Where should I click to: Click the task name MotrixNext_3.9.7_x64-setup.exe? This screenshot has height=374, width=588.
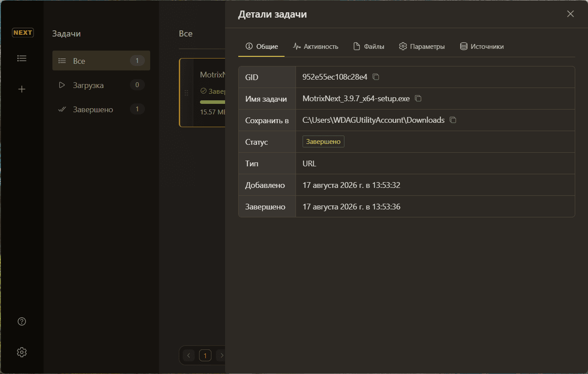coord(356,99)
